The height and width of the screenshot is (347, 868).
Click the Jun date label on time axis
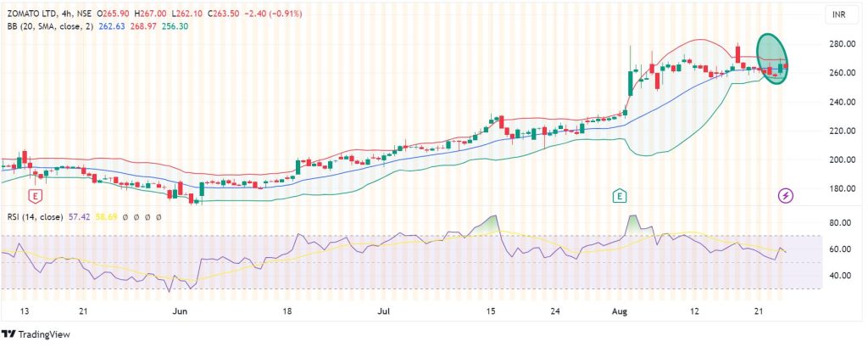[x=181, y=311]
